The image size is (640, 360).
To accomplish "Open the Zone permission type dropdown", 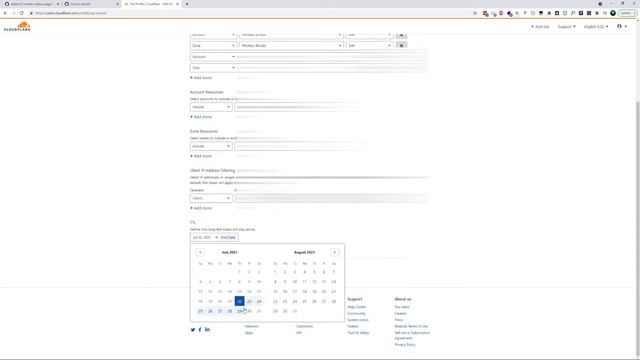I will pos(213,46).
